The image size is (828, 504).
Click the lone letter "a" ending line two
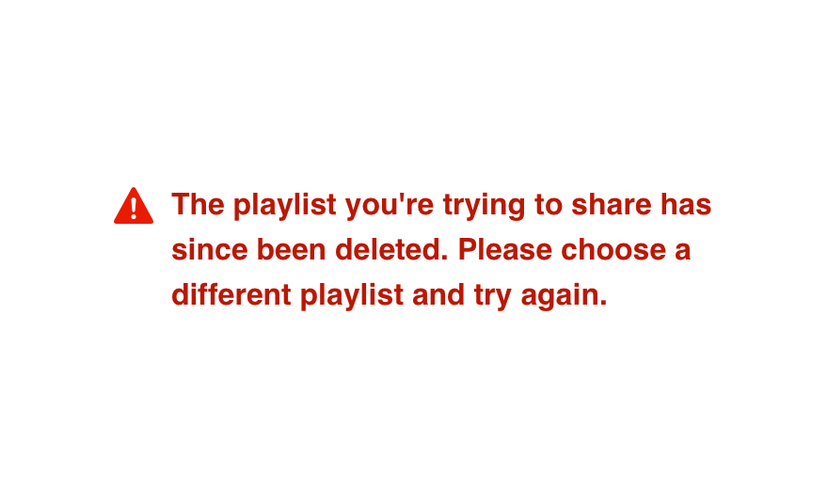tap(683, 252)
